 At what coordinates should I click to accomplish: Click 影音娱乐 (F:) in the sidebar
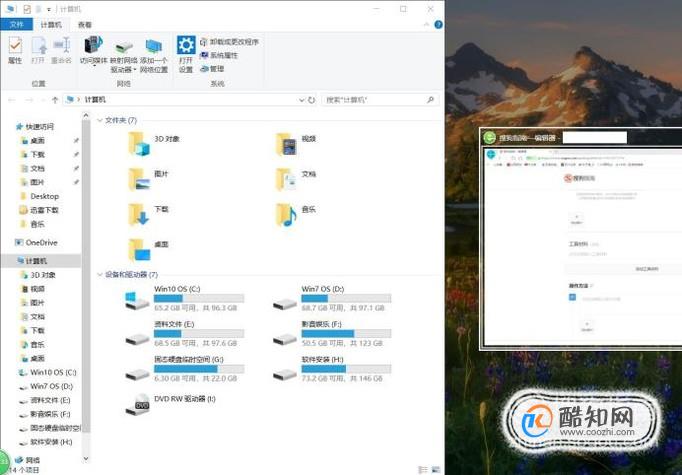pos(45,414)
